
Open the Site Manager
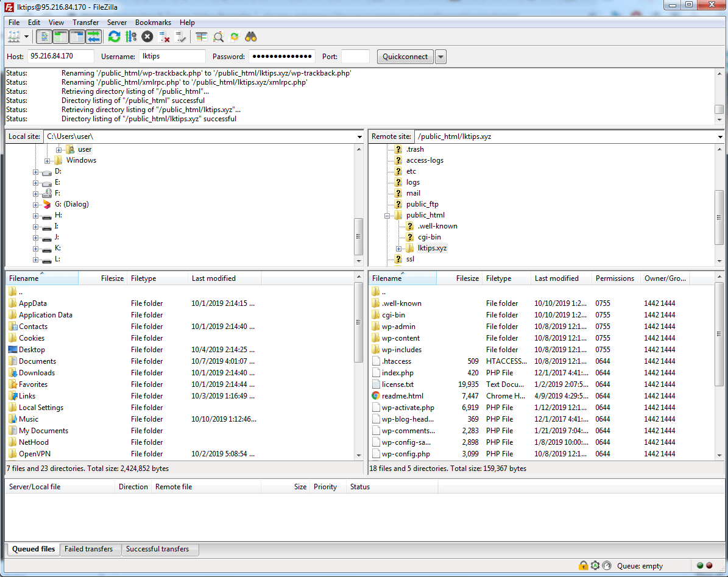14,37
